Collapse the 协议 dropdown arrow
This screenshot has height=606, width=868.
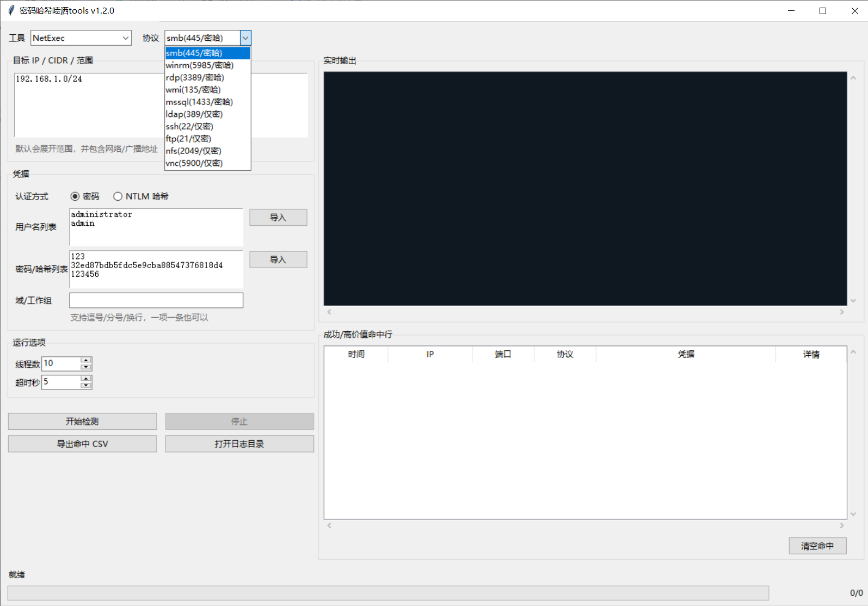pos(245,38)
